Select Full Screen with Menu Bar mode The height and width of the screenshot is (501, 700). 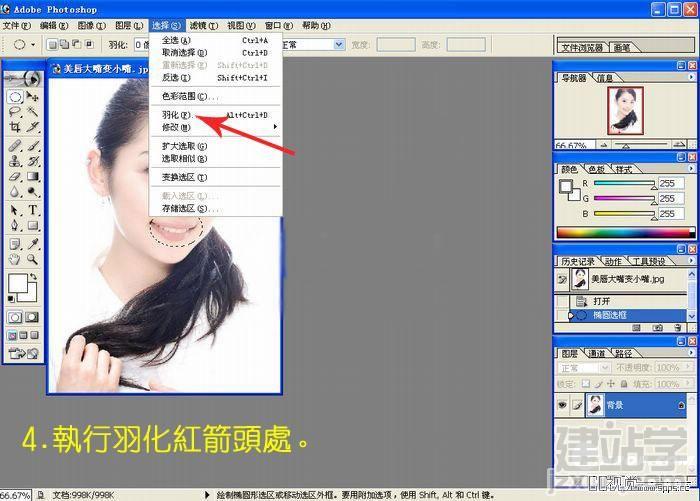23,335
